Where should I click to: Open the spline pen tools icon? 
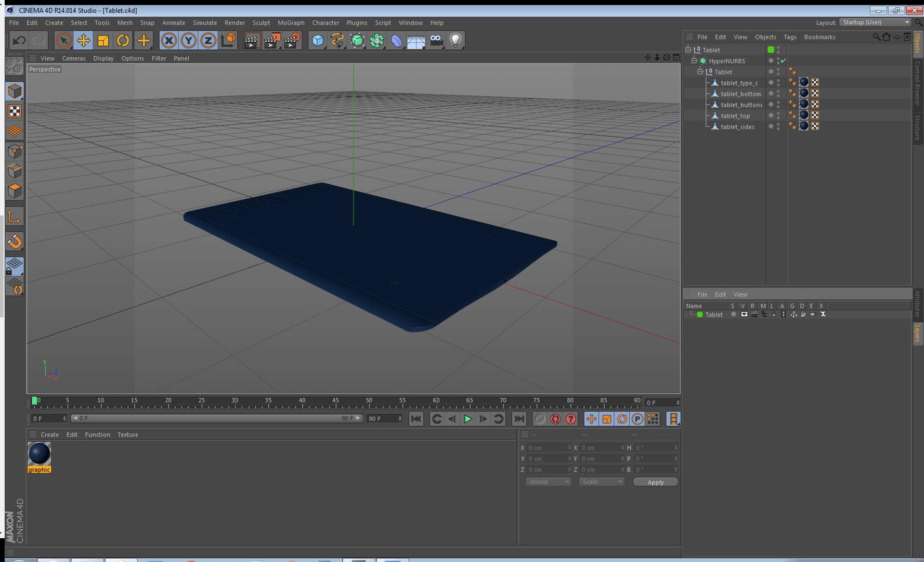tap(337, 40)
